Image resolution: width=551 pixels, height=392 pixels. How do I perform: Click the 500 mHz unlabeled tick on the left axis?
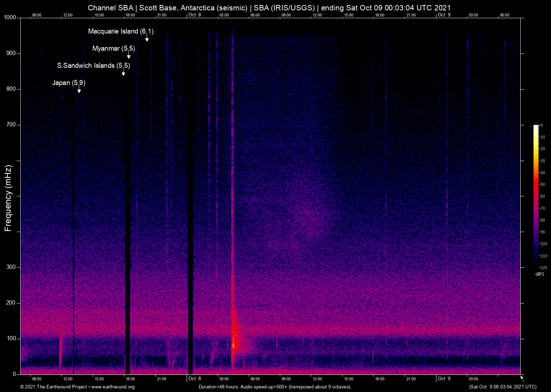point(19,196)
